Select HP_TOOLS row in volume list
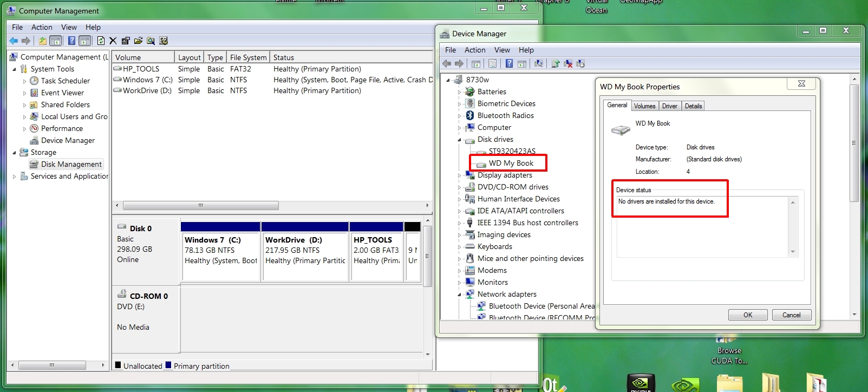Screen dimensions: 868x392 tap(272, 69)
